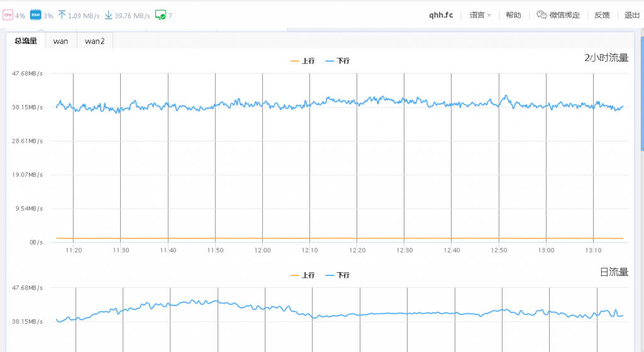The image size is (644, 352).
Task: Click the CPU usage icon
Action: point(8,14)
